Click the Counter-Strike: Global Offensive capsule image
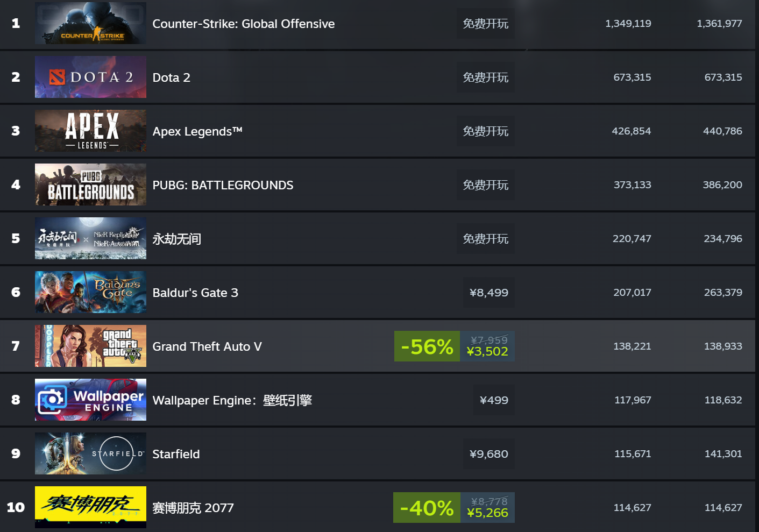This screenshot has height=532, width=759. click(90, 23)
